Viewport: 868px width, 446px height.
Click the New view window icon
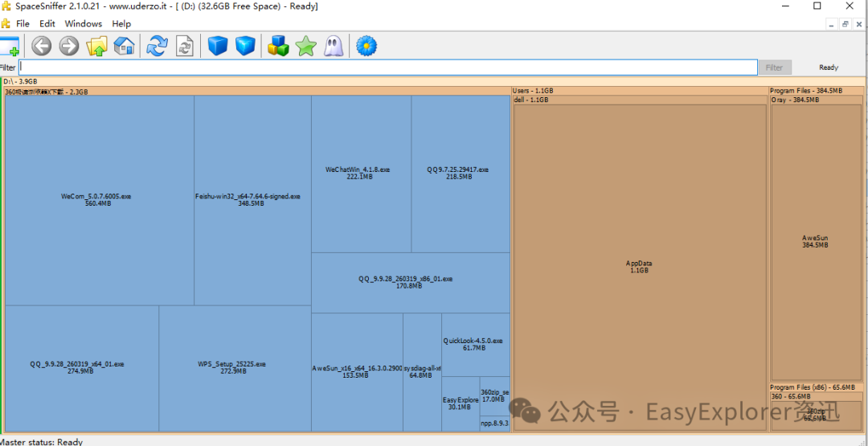10,46
